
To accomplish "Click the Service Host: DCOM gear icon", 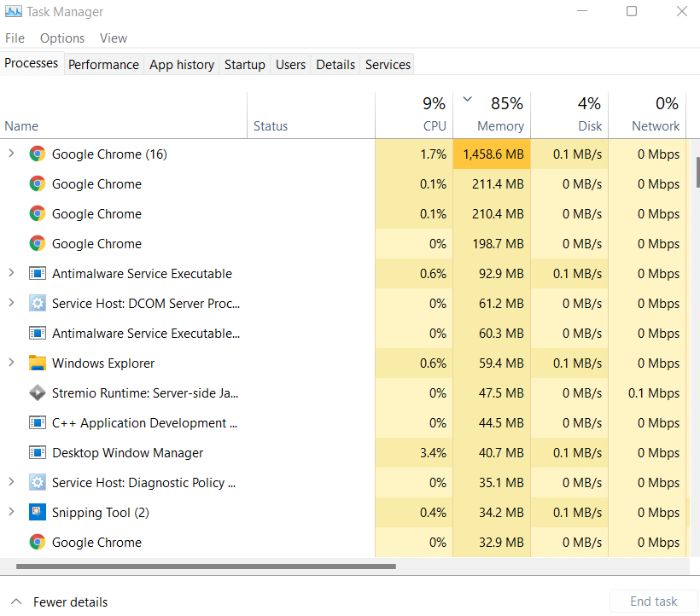I will point(37,304).
